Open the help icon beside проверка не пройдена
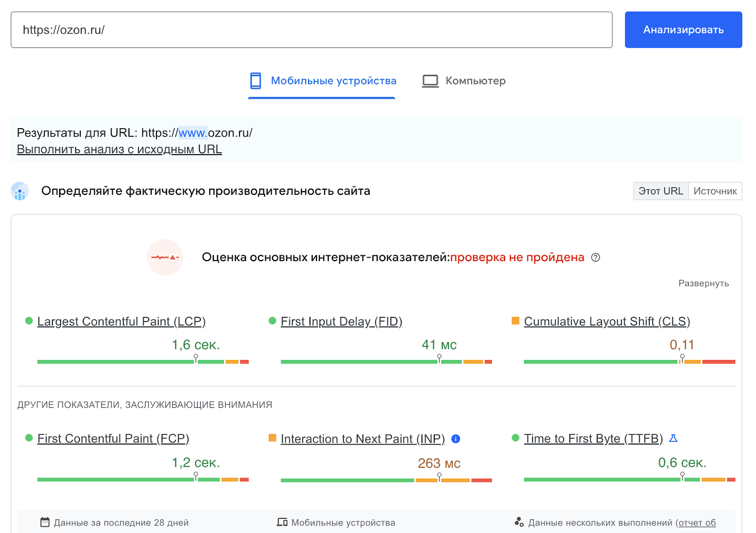Viewport: 756px width, 533px height. pyautogui.click(x=596, y=258)
